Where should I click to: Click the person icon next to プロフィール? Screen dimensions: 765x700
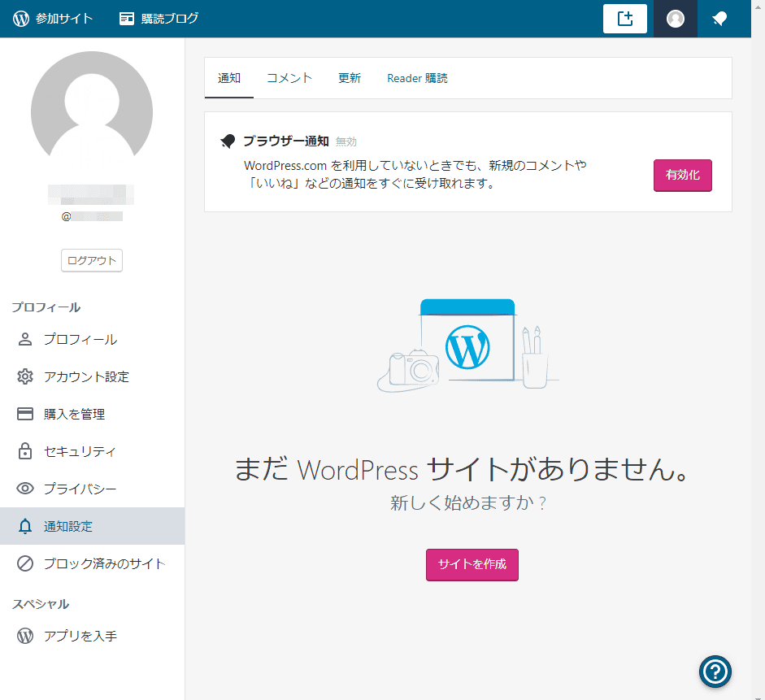(25, 340)
